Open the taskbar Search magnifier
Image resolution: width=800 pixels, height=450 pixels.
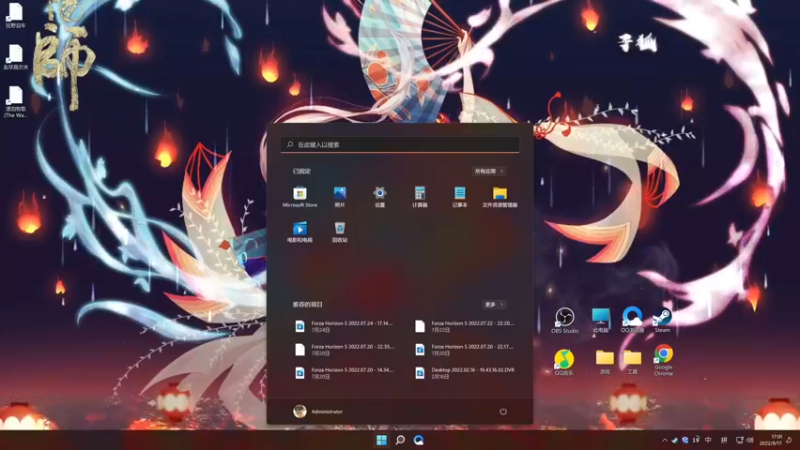pos(400,440)
